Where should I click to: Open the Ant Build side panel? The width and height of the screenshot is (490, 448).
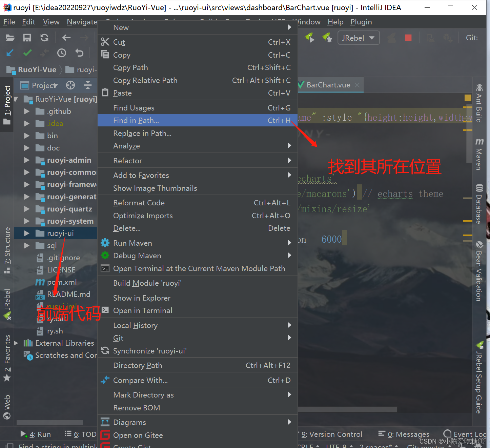479,103
